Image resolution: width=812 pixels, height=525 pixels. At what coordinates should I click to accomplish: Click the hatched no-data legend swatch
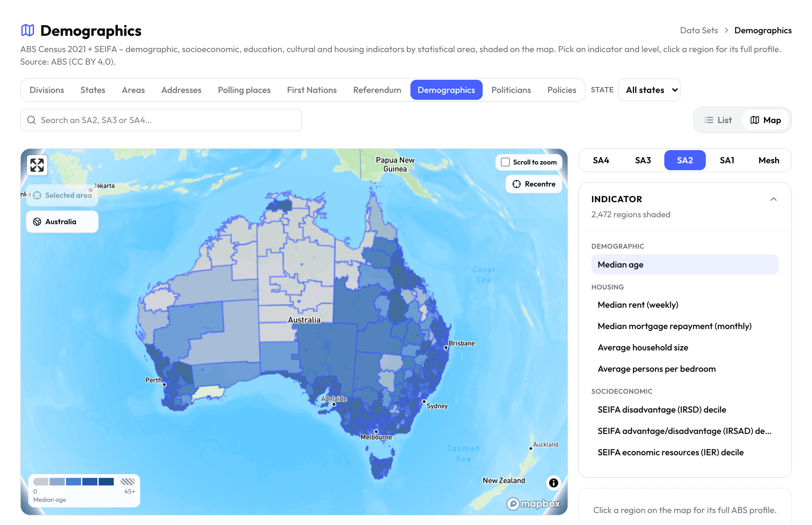pos(128,482)
